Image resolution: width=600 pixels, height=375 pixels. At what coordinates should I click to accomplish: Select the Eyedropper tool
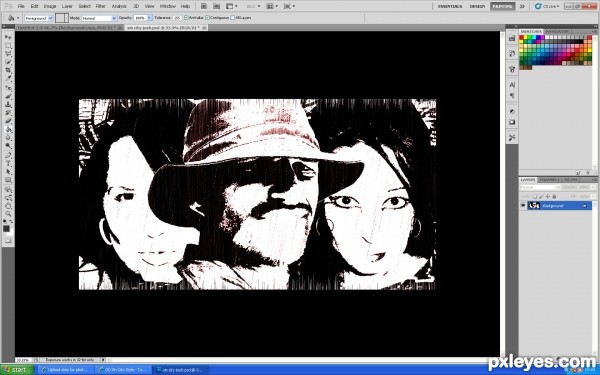coord(8,79)
